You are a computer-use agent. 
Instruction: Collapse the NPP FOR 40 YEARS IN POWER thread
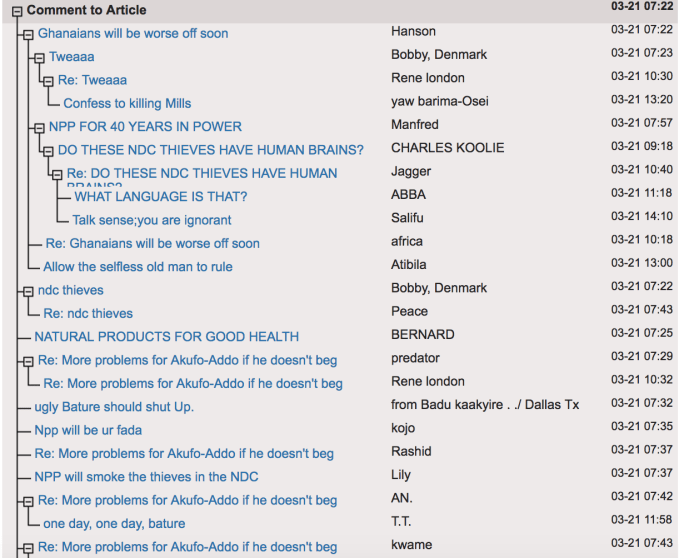point(39,127)
